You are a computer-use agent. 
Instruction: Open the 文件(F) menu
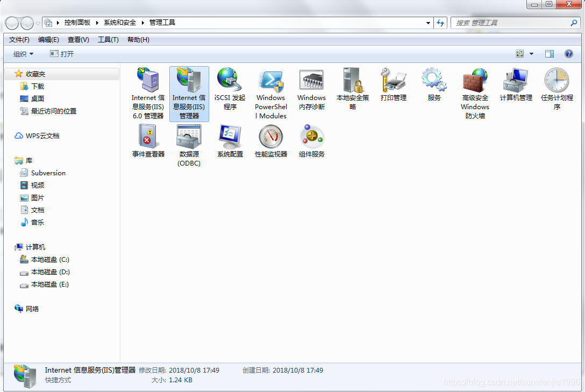pos(19,40)
